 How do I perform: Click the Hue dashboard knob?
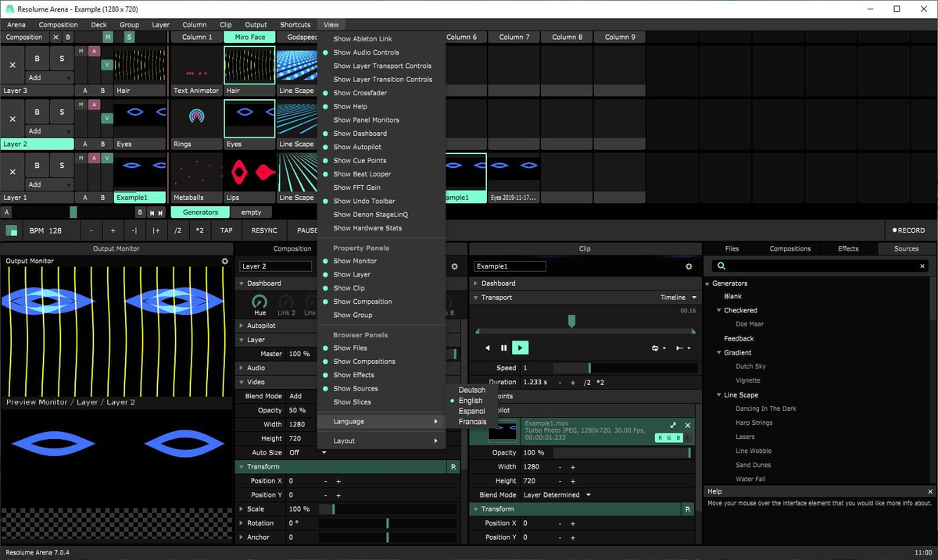[x=260, y=301]
